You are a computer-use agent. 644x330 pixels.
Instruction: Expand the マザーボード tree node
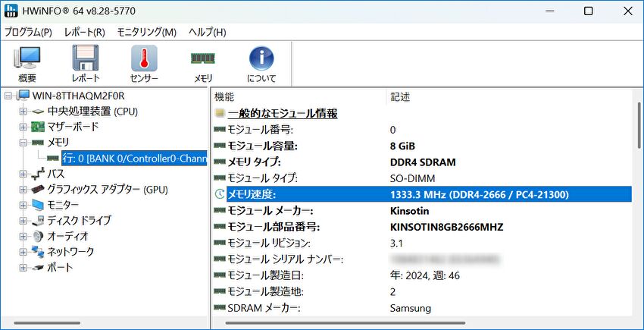tap(23, 127)
